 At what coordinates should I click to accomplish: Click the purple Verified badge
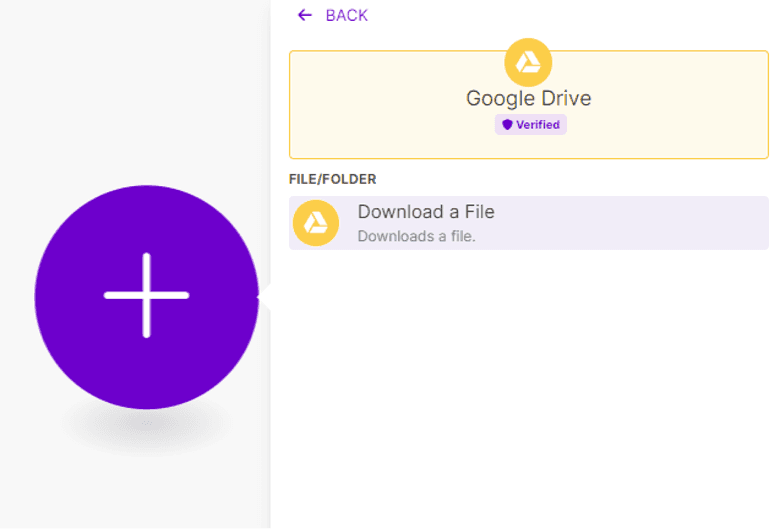pos(530,125)
